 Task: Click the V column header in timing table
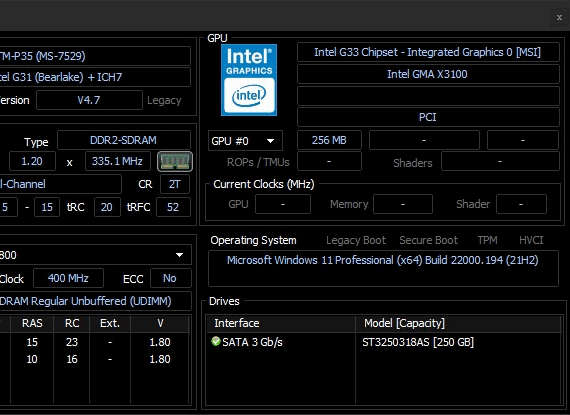(160, 323)
